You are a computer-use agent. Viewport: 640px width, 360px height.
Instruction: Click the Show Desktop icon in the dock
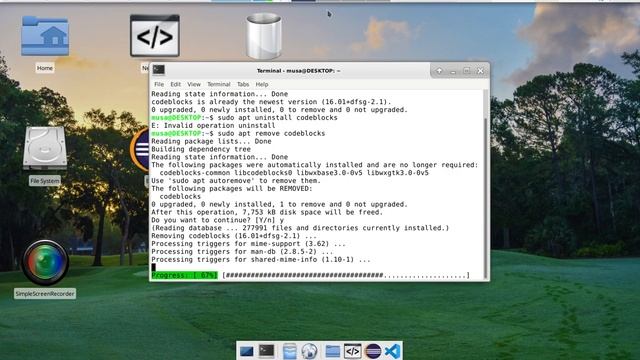click(x=247, y=351)
